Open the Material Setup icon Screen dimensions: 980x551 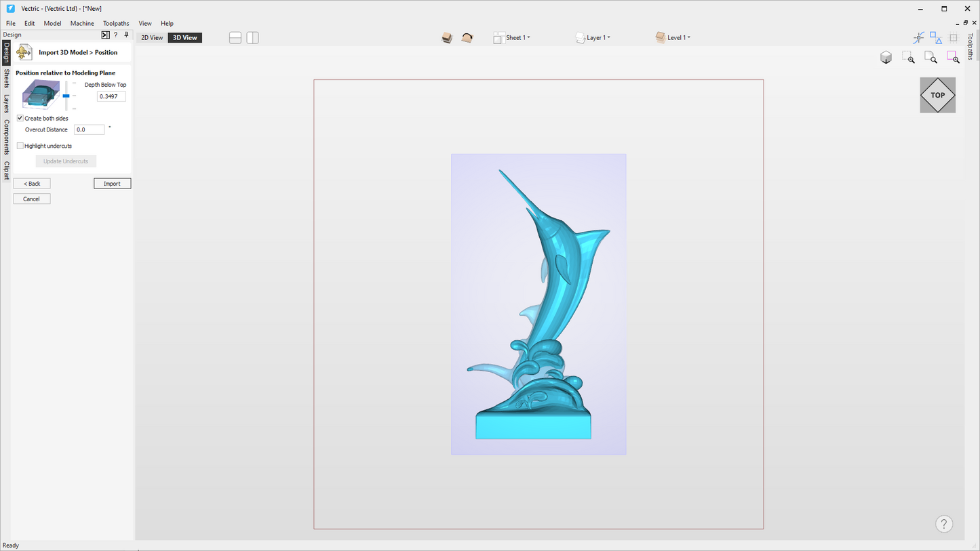coord(447,37)
